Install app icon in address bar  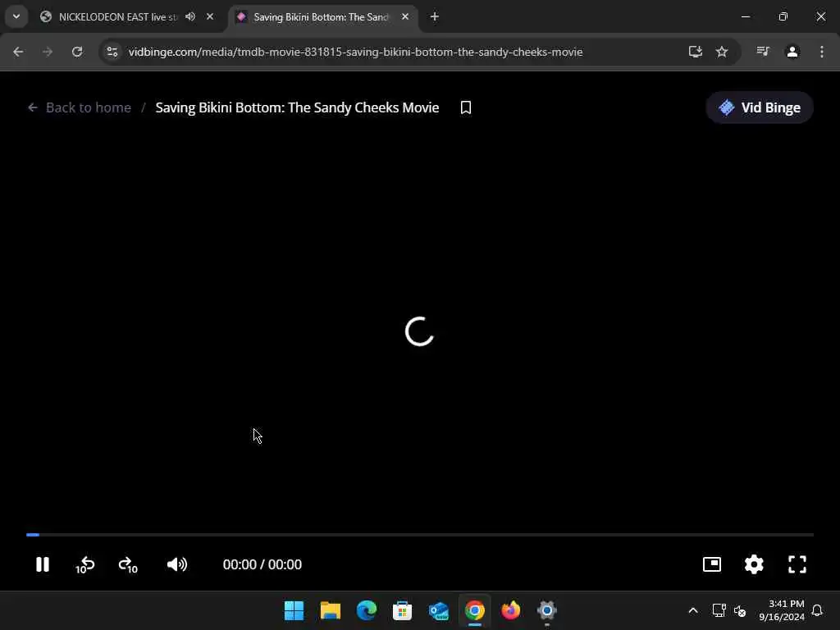tap(695, 52)
